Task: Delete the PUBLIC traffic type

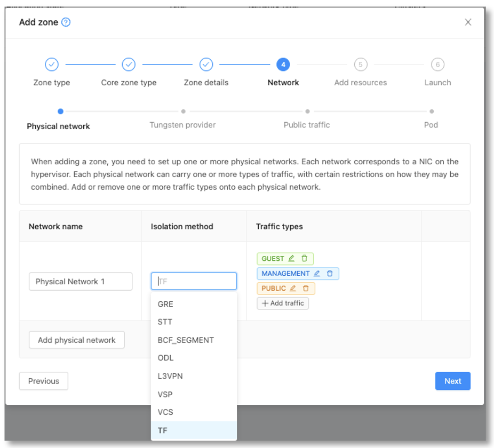Action: [x=306, y=288]
